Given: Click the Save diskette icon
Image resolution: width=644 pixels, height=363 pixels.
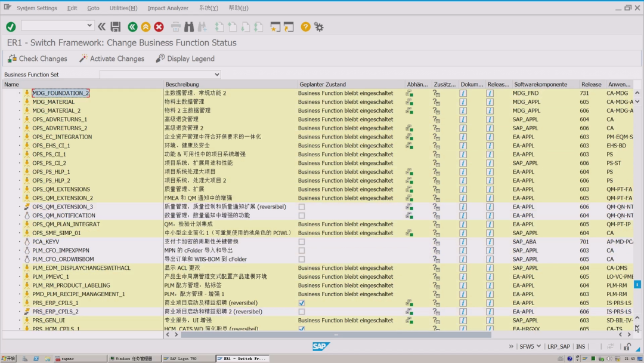Looking at the screenshot, I should click(116, 27).
